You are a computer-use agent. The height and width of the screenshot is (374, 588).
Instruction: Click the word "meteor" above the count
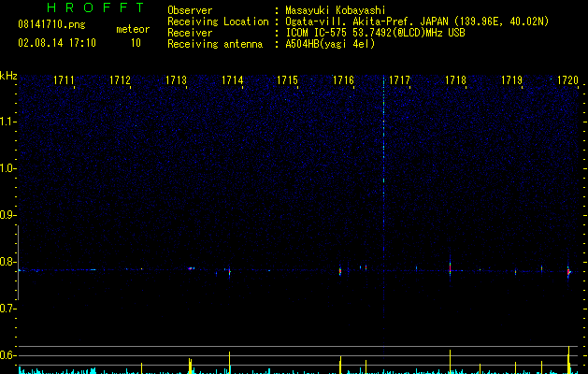[x=133, y=29]
